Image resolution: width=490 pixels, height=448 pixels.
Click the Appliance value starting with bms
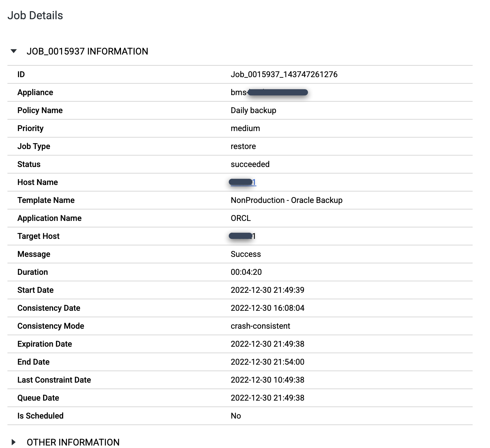pos(269,92)
